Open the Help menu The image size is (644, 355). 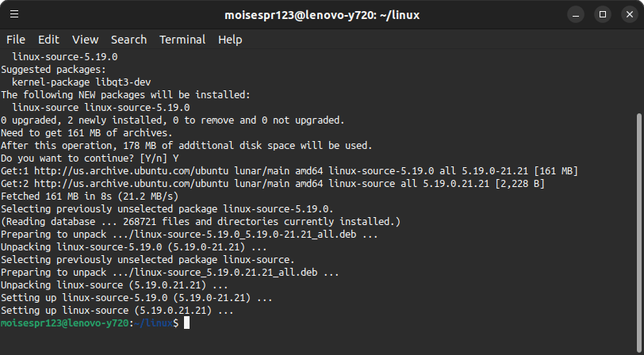pyautogui.click(x=230, y=40)
